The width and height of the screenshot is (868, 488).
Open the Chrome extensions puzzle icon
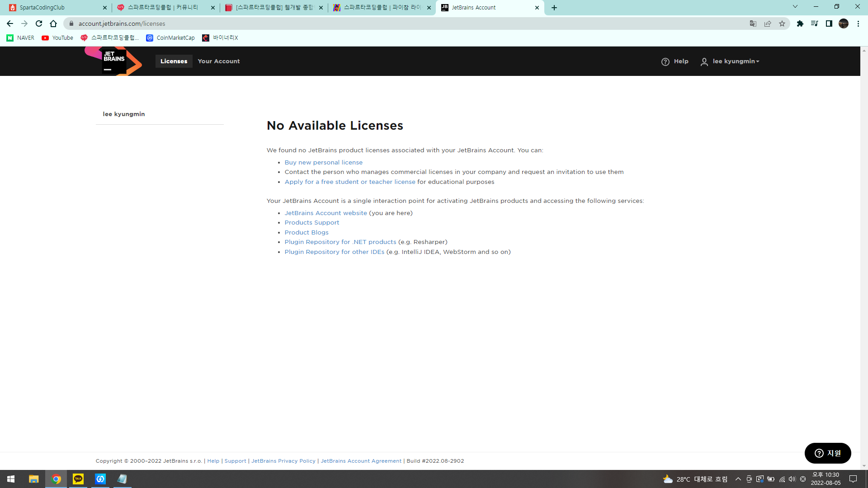click(x=800, y=23)
